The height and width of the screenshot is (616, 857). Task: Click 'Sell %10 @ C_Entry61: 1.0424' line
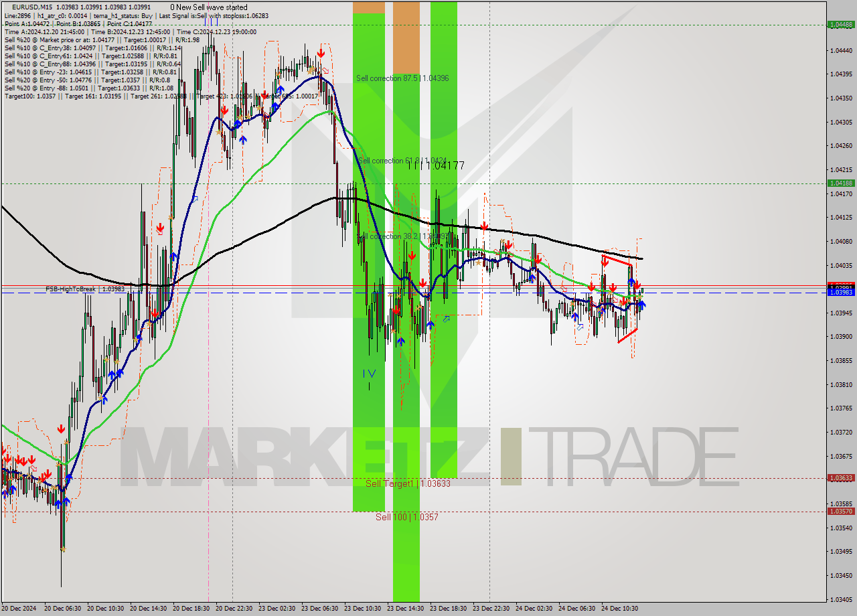tap(90, 56)
